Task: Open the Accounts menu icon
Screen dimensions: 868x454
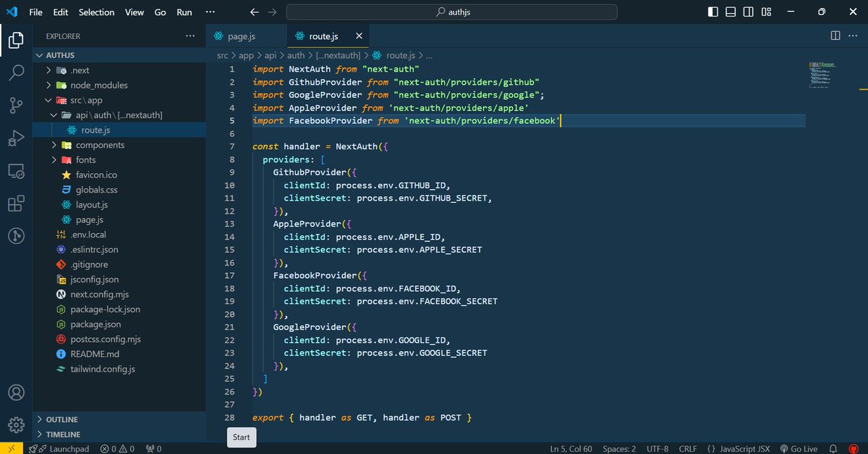Action: point(16,393)
